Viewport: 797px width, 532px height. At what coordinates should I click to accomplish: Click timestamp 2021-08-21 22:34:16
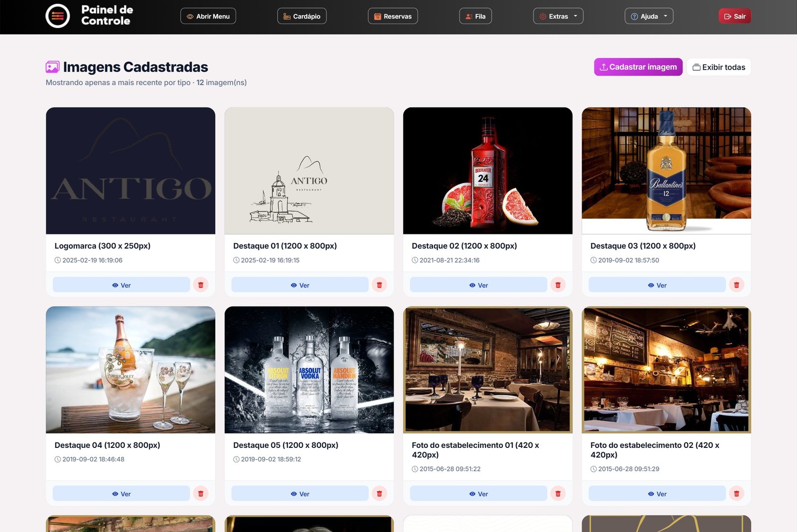pyautogui.click(x=449, y=260)
